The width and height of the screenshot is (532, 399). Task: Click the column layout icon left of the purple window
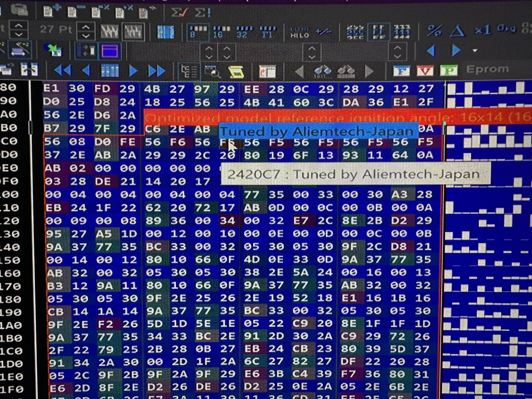(x=86, y=51)
